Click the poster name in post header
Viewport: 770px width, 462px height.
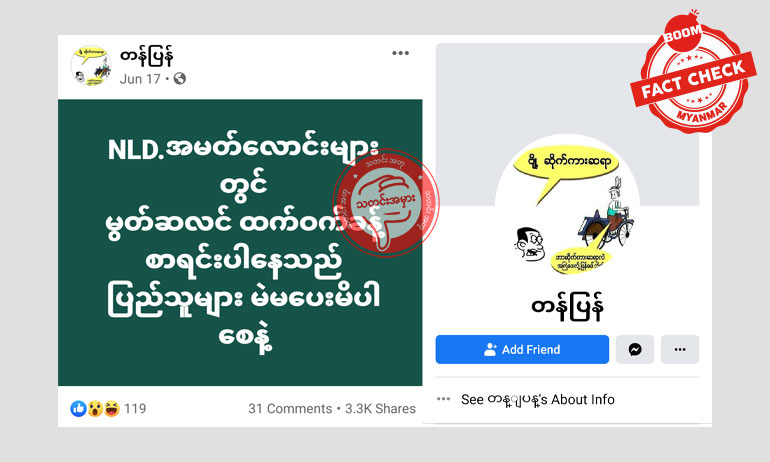(147, 57)
